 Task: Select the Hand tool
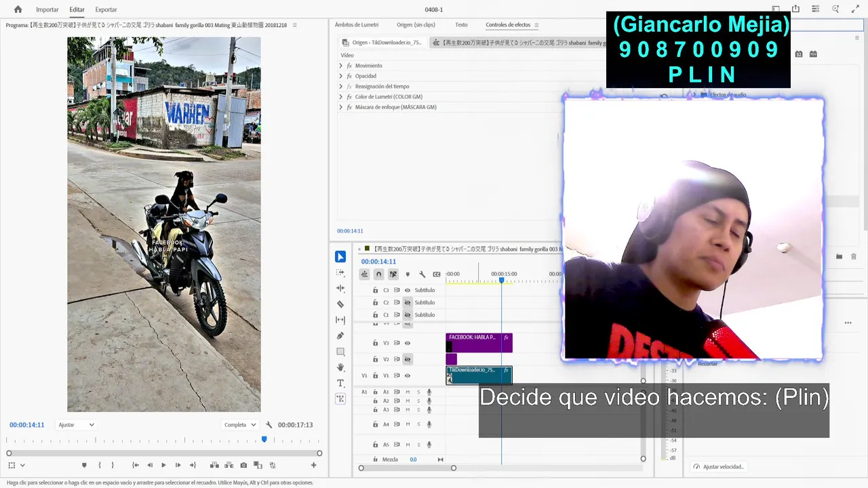[x=340, y=367]
